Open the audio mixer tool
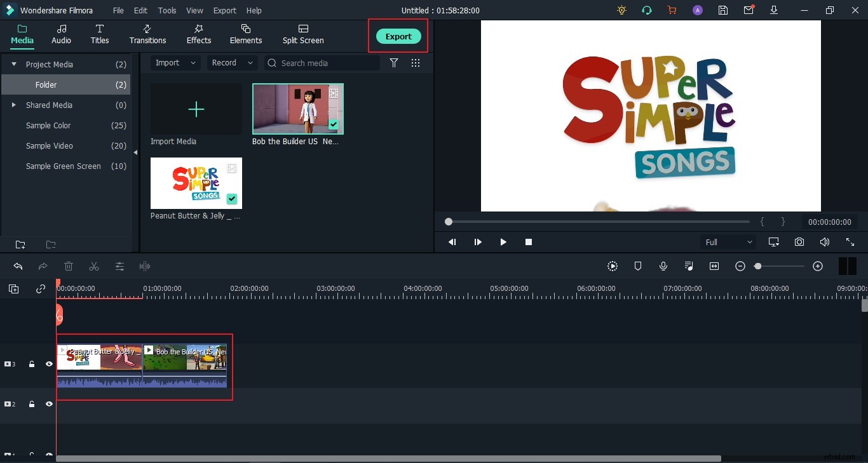Screen dimensions: 868x463 (x=689, y=266)
